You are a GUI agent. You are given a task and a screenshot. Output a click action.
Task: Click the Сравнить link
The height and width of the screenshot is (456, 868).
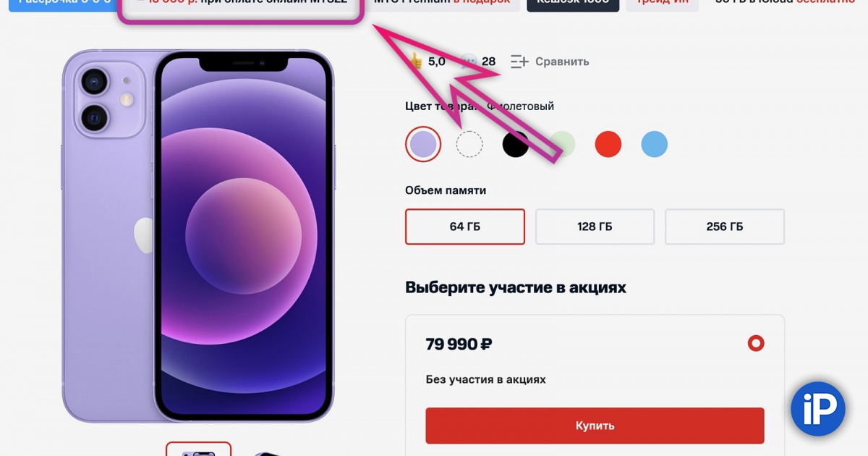562,62
